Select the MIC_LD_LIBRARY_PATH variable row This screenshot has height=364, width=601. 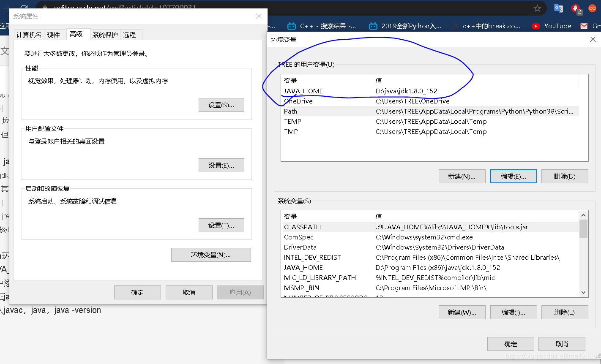point(430,278)
